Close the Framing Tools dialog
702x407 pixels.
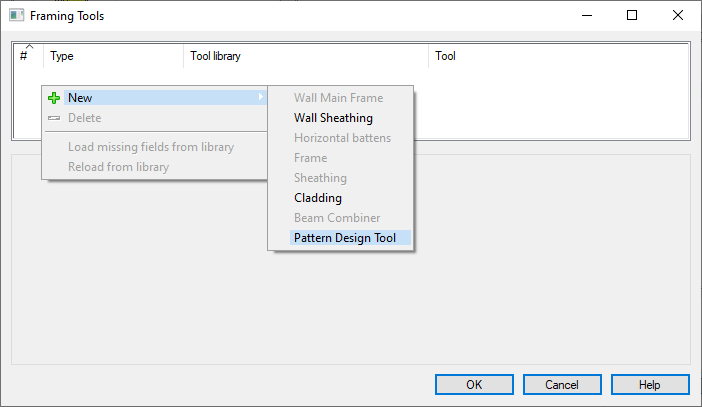point(678,16)
